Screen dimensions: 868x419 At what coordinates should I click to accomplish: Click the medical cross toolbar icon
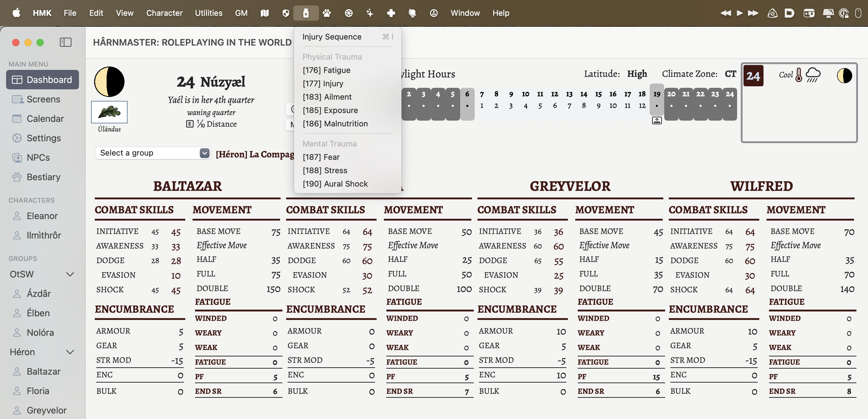pos(391,13)
